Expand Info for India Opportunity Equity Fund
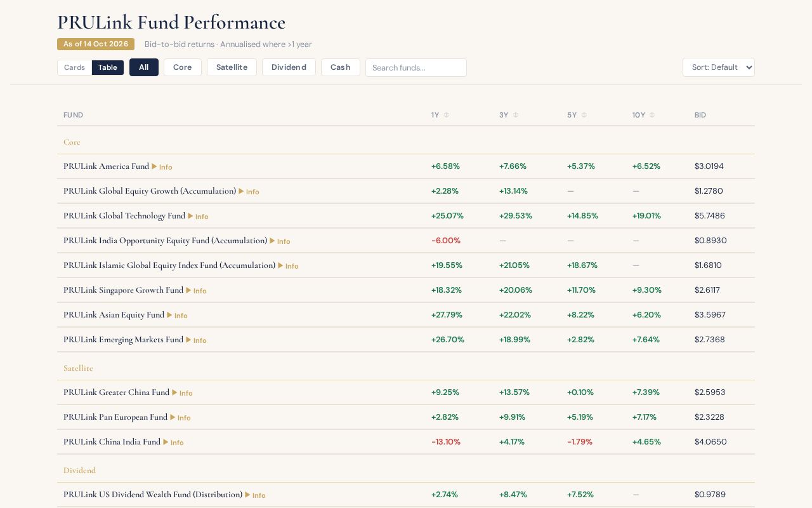 [x=280, y=241]
